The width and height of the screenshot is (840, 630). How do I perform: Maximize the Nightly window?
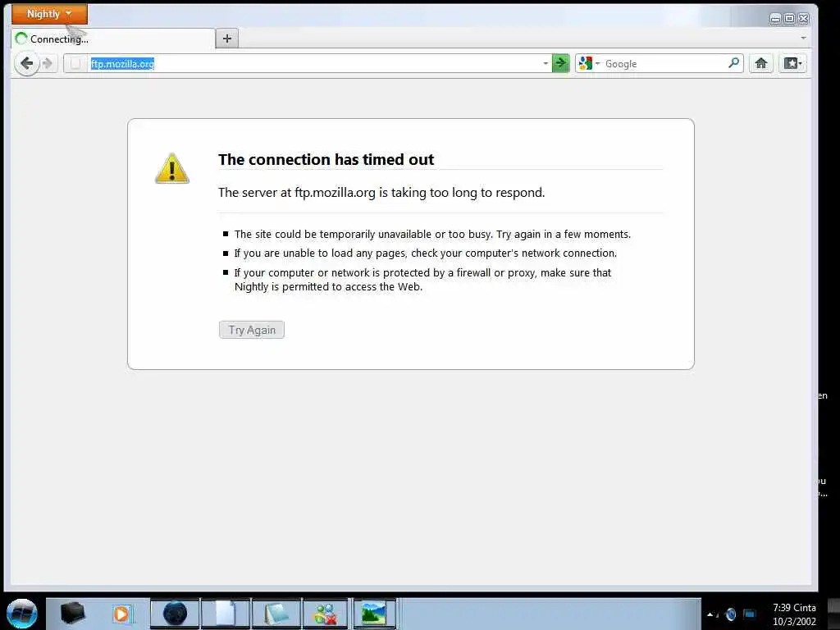789,19
